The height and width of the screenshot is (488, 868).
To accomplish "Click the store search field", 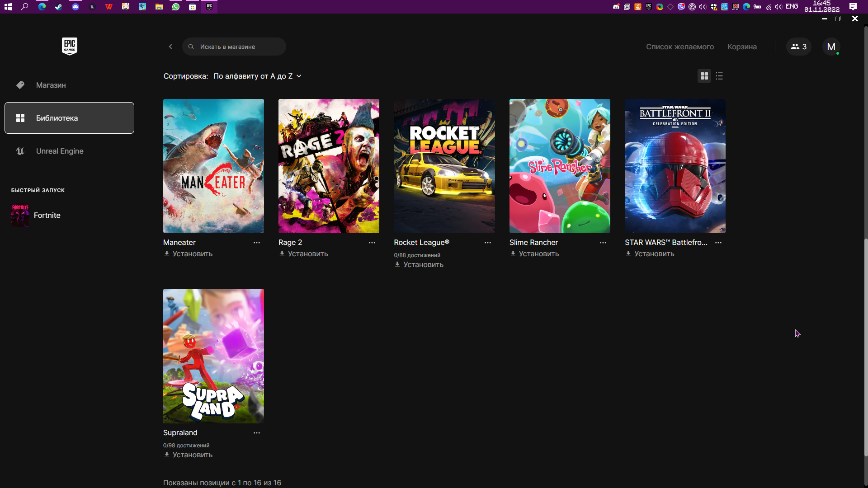I will click(x=234, y=47).
